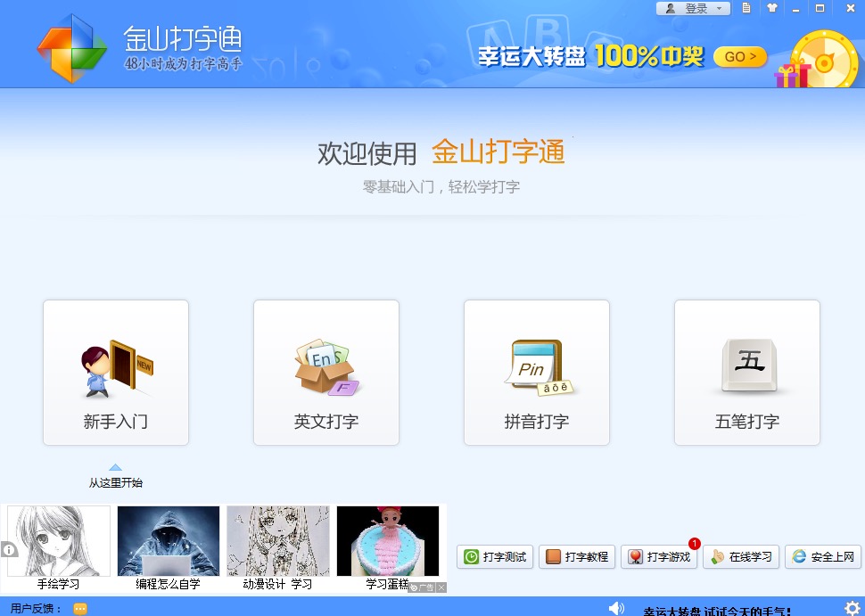Click the 48小时成为打字高手 slogan text
The image size is (865, 616).
tap(183, 63)
